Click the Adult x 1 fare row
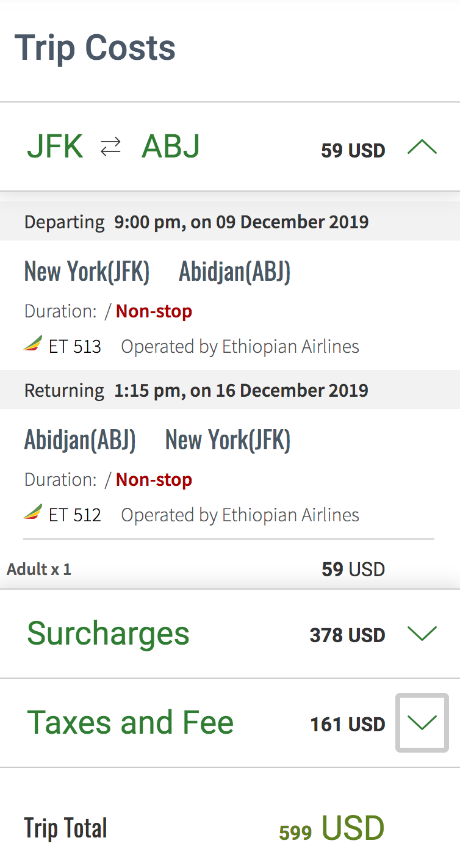The image size is (460, 868). pyautogui.click(x=39, y=570)
